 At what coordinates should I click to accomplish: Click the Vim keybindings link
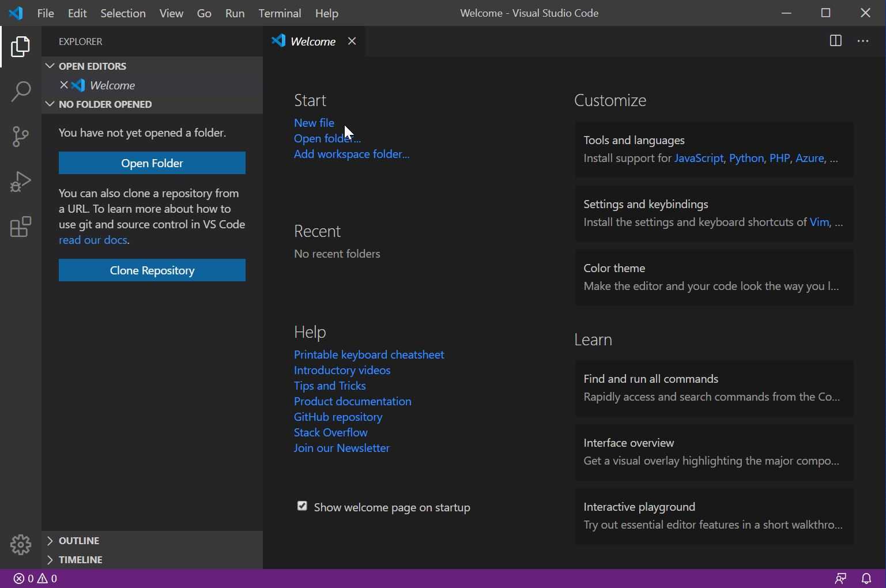(x=819, y=222)
